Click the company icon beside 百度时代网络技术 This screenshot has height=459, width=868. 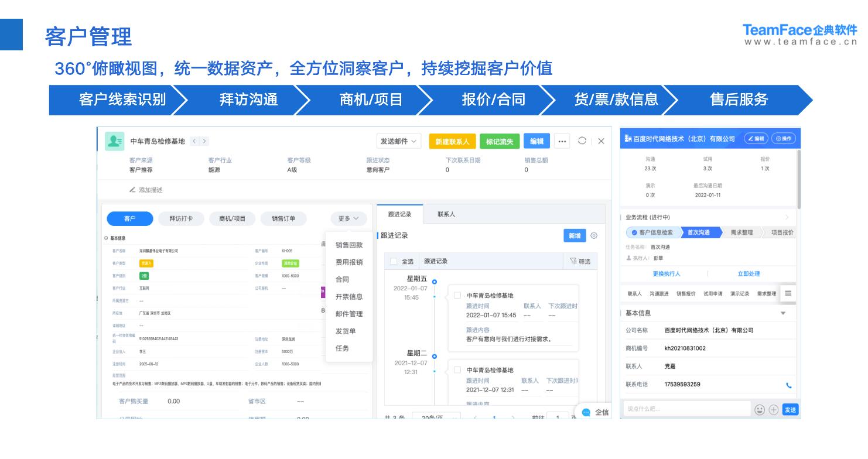(628, 139)
